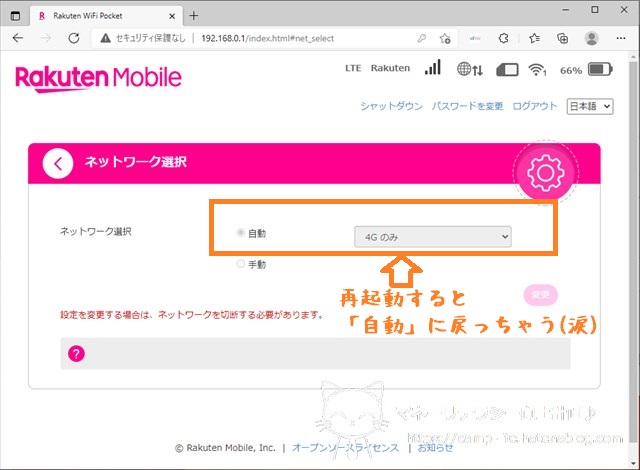This screenshot has height=470, width=640.
Task: Open the collections icon
Action: [562, 38]
